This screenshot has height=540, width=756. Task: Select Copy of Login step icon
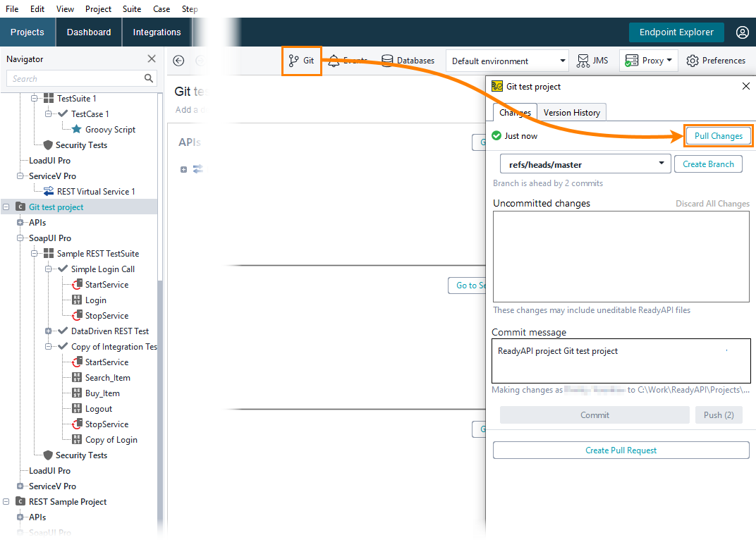pos(77,439)
